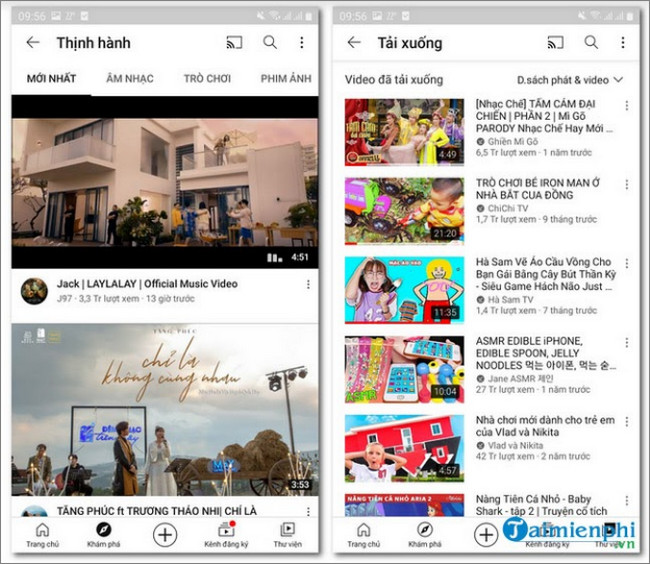Open Hà Sam Vẽ Áo thumbnail

click(x=404, y=290)
